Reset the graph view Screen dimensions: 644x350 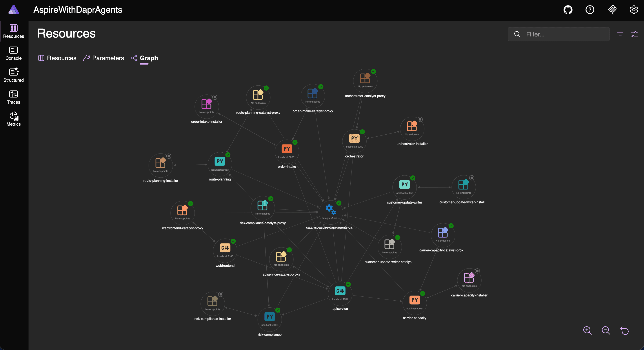pos(624,330)
